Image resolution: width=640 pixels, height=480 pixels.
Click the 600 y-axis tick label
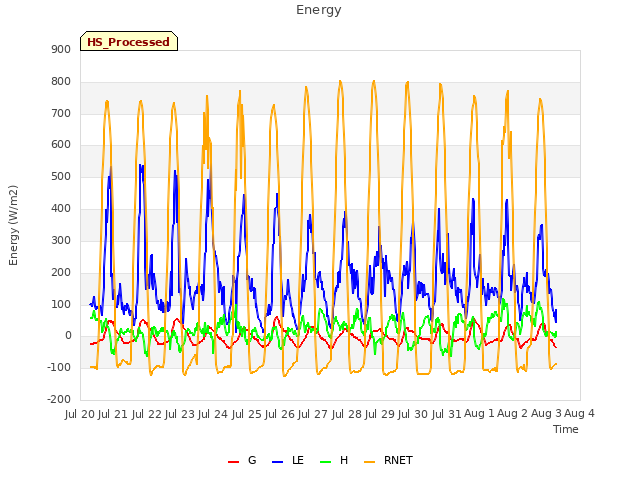[61, 144]
